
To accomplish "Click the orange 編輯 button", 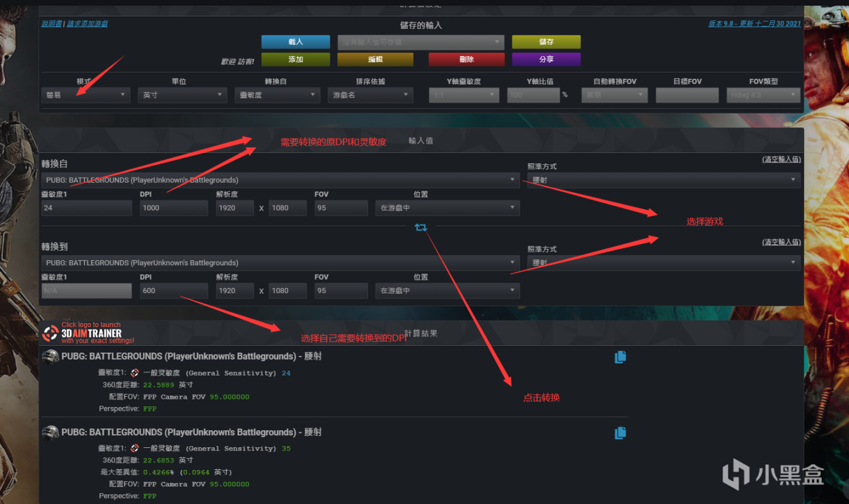I will (375, 59).
